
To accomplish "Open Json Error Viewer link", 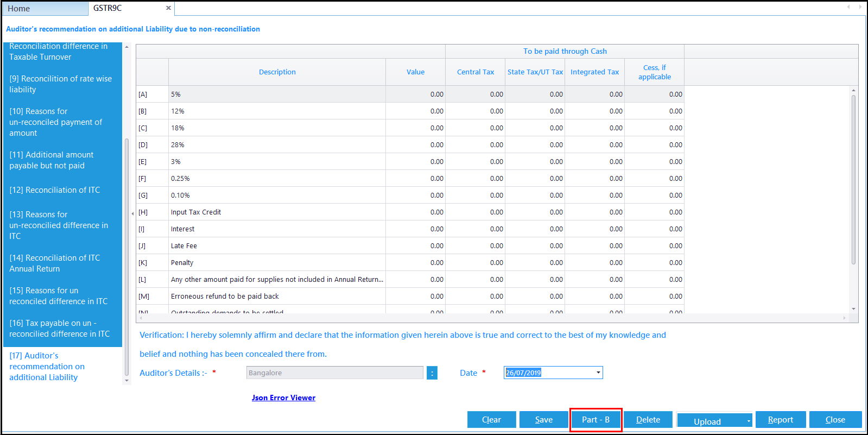I will (x=283, y=398).
